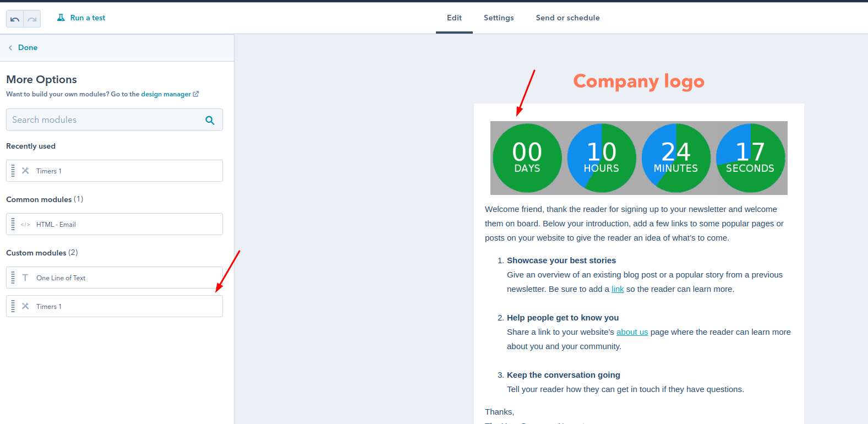Screen dimensions: 868x424
Task: Switch to the Settings tab
Action: click(x=499, y=18)
